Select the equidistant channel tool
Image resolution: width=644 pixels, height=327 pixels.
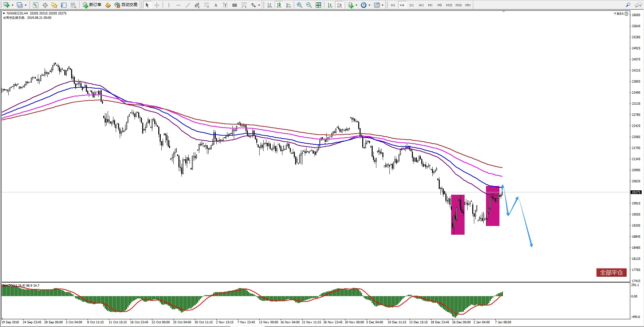tap(197, 5)
